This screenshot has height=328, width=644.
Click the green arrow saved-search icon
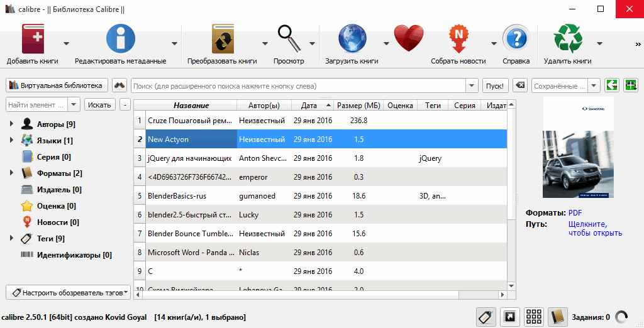(x=612, y=85)
